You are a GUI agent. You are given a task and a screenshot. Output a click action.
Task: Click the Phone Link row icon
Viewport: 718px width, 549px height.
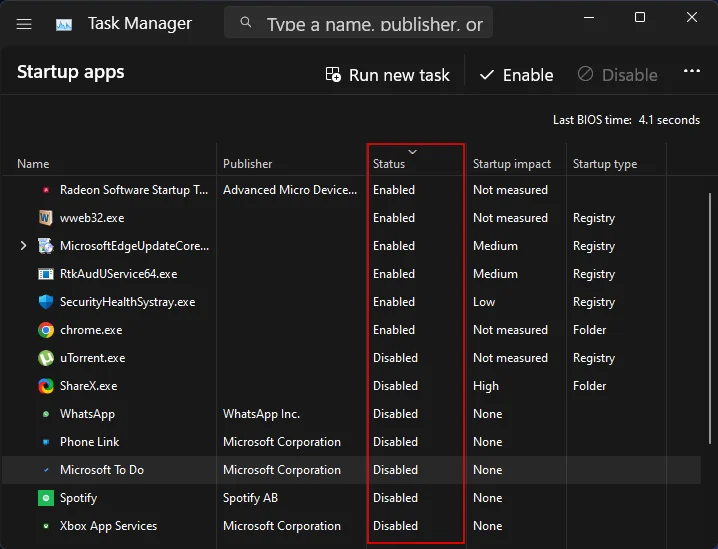(x=46, y=442)
